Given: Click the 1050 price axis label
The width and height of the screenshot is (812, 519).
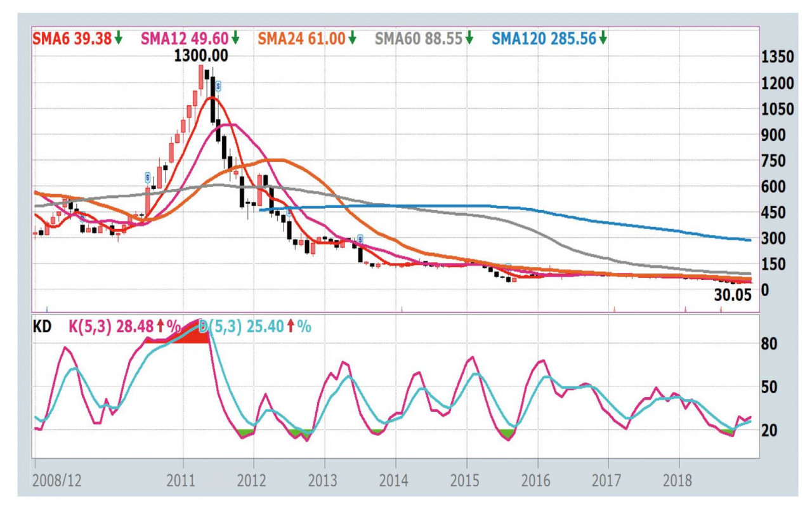Looking at the screenshot, I should click(777, 109).
